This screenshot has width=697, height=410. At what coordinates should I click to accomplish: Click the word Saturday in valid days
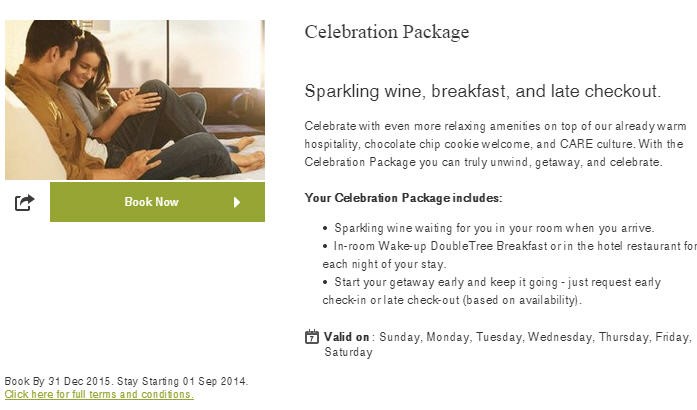pos(348,352)
